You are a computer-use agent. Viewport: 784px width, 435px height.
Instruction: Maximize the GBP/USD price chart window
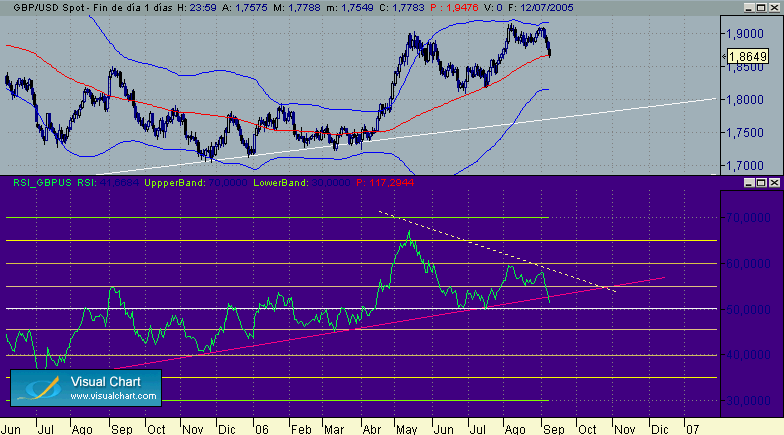pos(761,8)
